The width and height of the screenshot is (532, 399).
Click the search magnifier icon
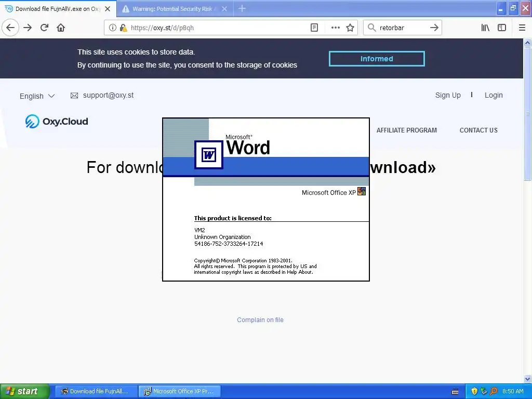coord(372,28)
